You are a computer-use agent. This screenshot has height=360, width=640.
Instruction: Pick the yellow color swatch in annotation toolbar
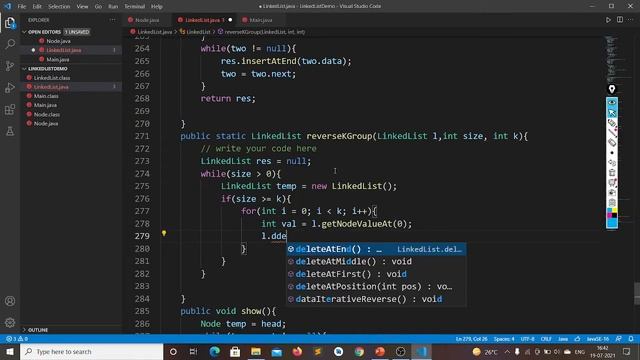(615, 211)
